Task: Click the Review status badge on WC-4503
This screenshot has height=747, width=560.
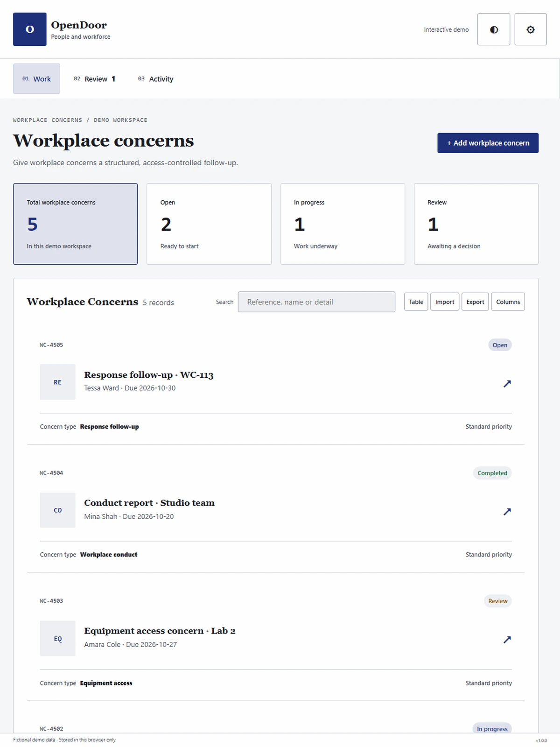Action: point(497,601)
